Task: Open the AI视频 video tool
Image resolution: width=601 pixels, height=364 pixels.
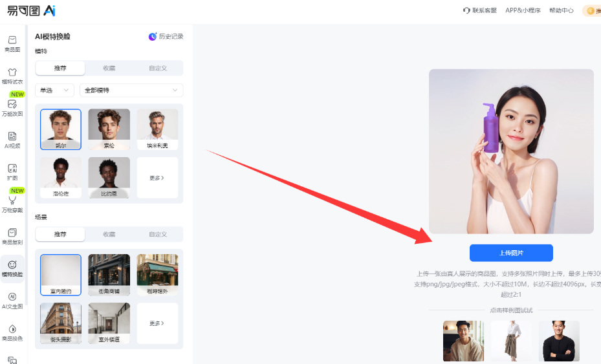Action: pyautogui.click(x=12, y=140)
